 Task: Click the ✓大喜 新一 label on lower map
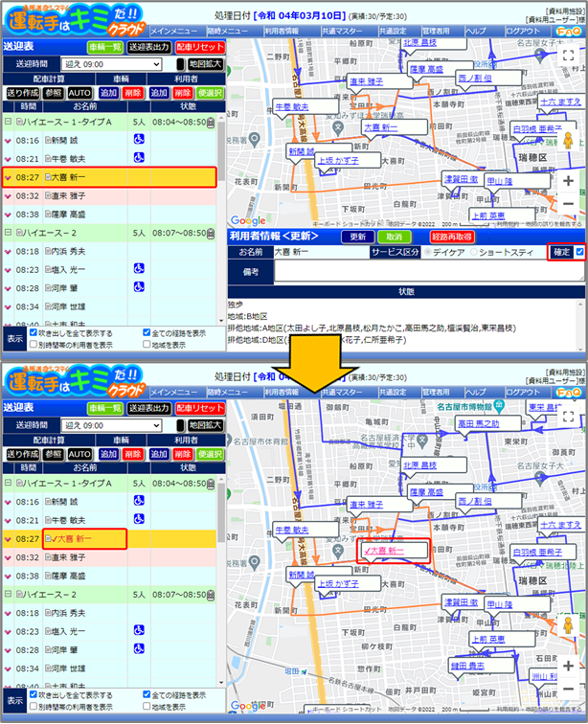point(383,551)
